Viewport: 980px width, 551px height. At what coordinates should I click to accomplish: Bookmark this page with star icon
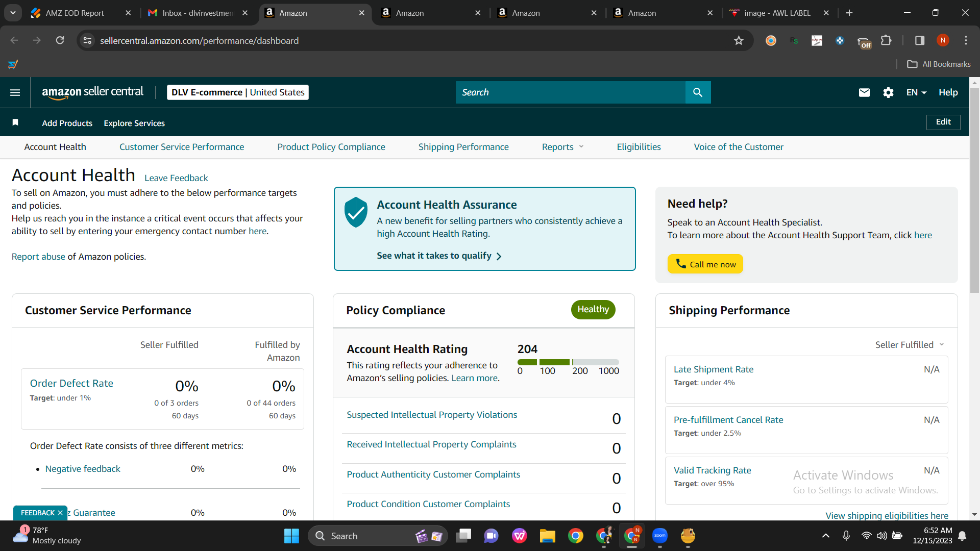pyautogui.click(x=739, y=40)
